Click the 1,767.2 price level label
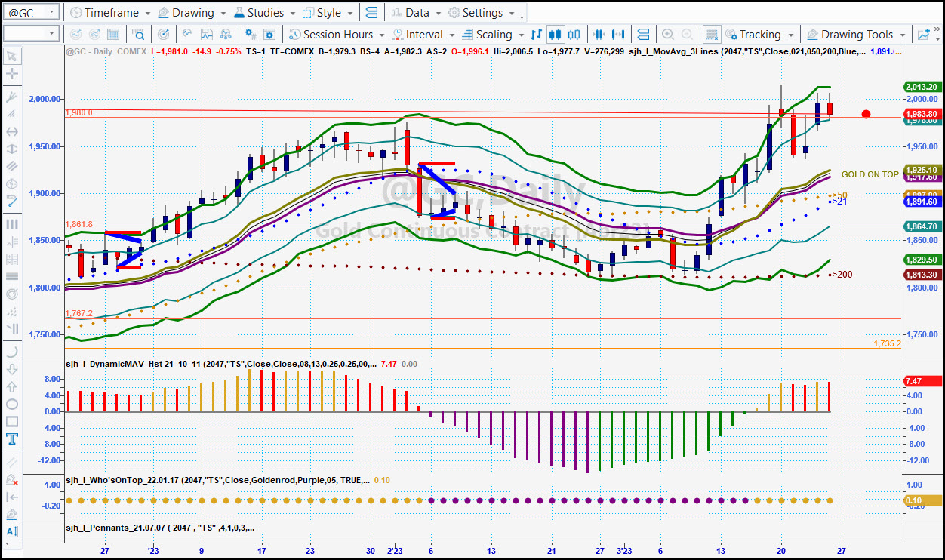 pos(78,313)
